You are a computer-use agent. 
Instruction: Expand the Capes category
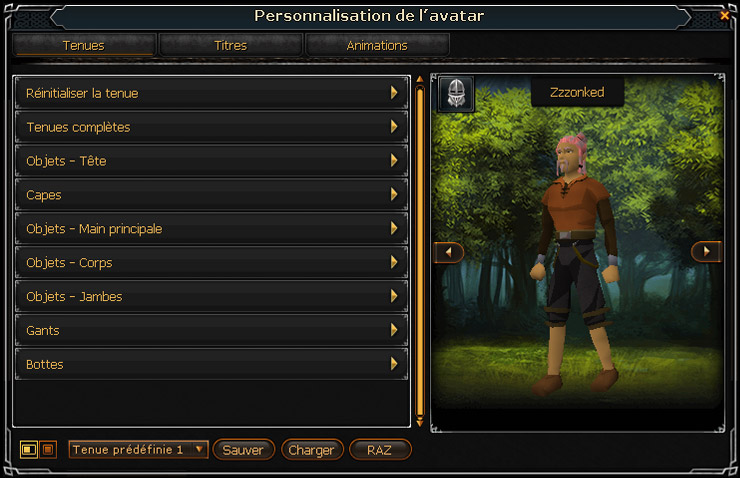pos(211,195)
